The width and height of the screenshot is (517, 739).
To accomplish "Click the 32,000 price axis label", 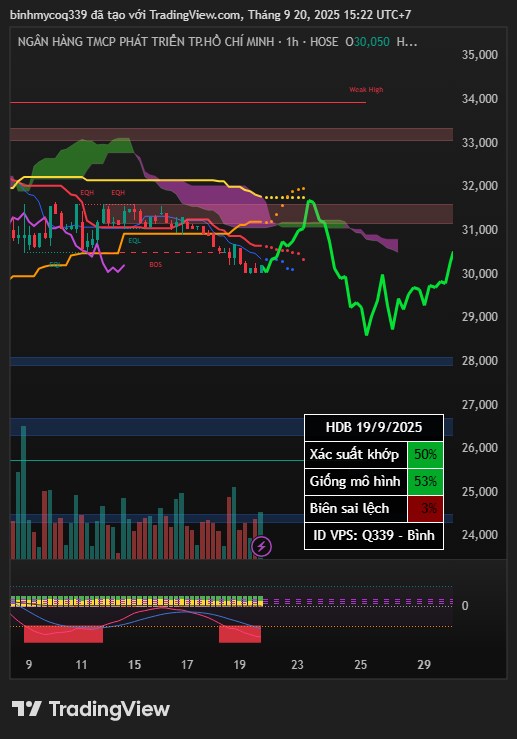I will point(479,186).
